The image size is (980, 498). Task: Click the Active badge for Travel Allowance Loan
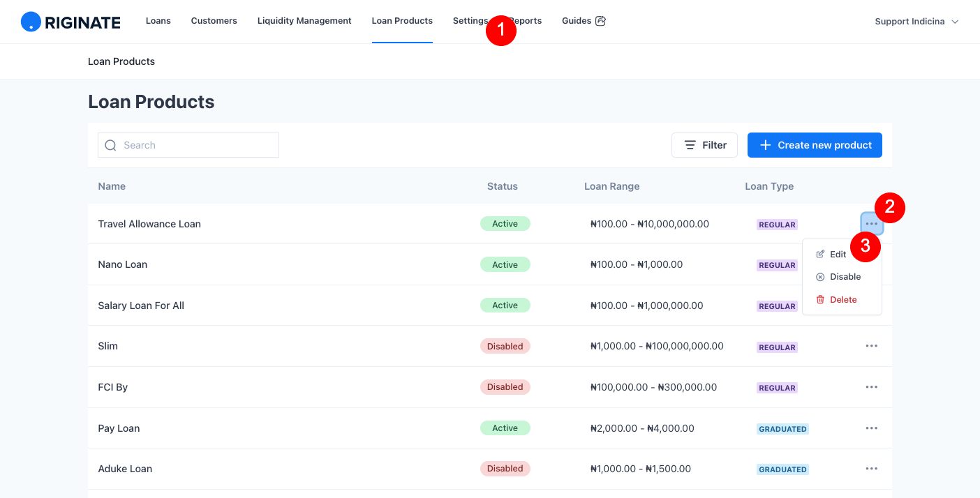pyautogui.click(x=505, y=224)
